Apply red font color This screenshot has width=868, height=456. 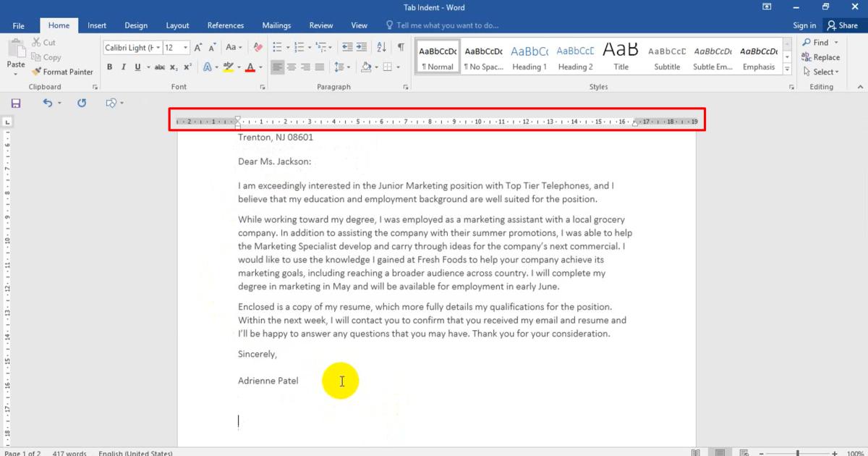(250, 67)
